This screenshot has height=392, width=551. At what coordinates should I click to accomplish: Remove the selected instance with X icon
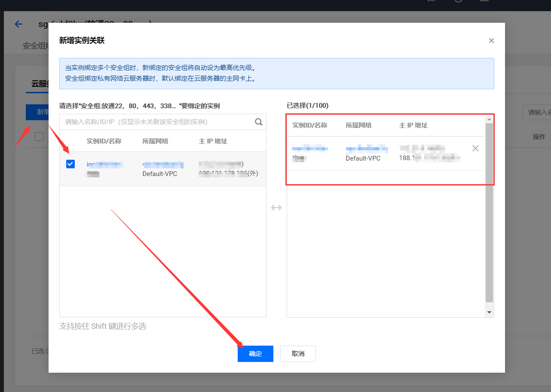click(x=475, y=149)
